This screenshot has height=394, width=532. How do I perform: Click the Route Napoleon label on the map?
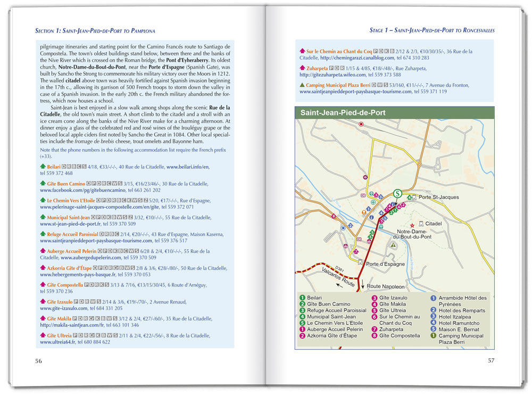(386, 286)
